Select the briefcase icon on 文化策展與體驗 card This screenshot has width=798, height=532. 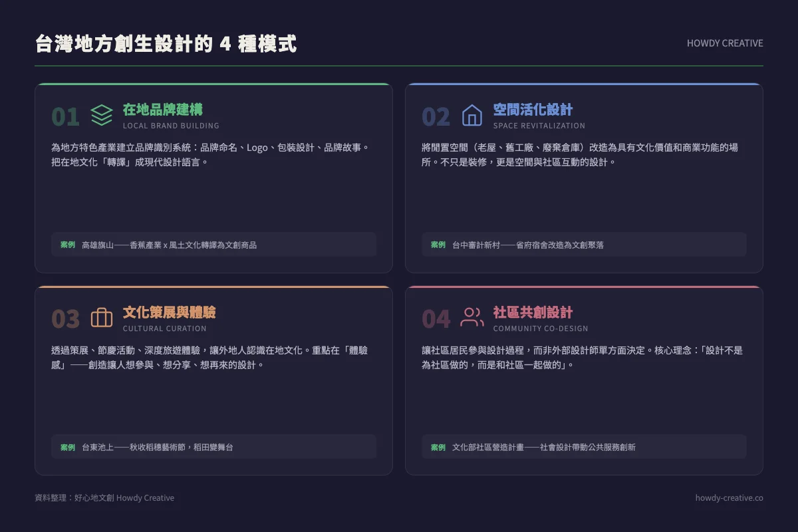coord(101,318)
